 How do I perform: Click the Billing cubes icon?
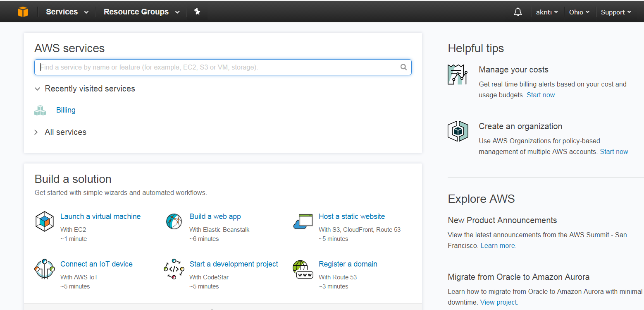pos(40,110)
